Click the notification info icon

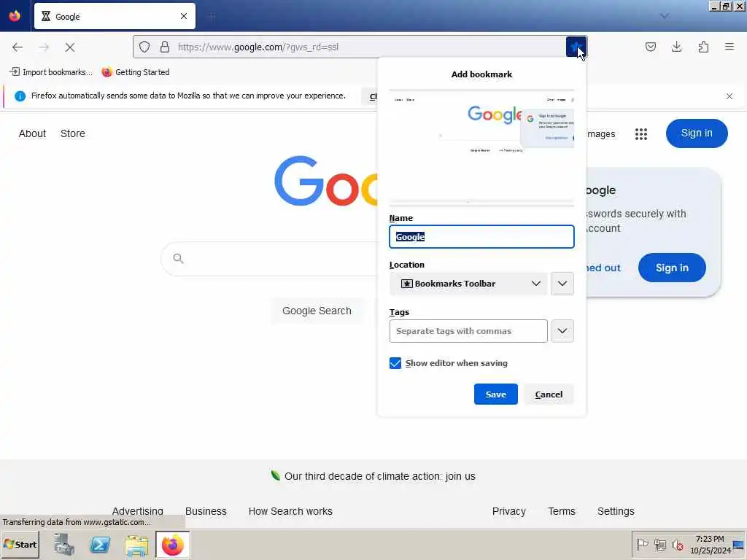20,96
